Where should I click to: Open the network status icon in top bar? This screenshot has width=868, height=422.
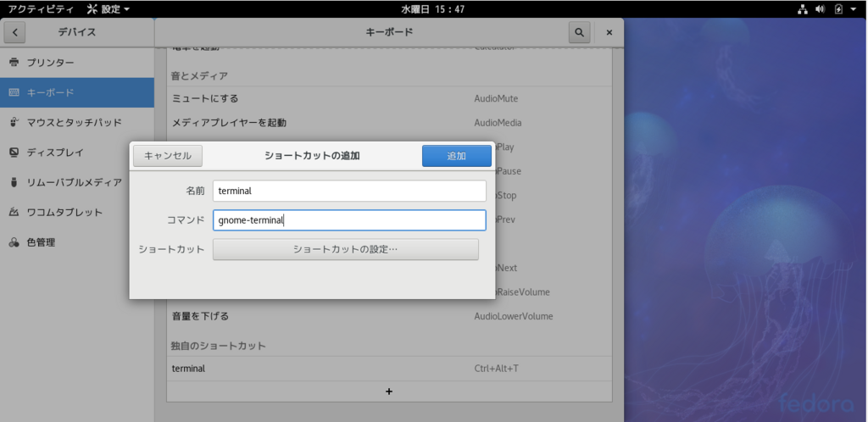803,8
